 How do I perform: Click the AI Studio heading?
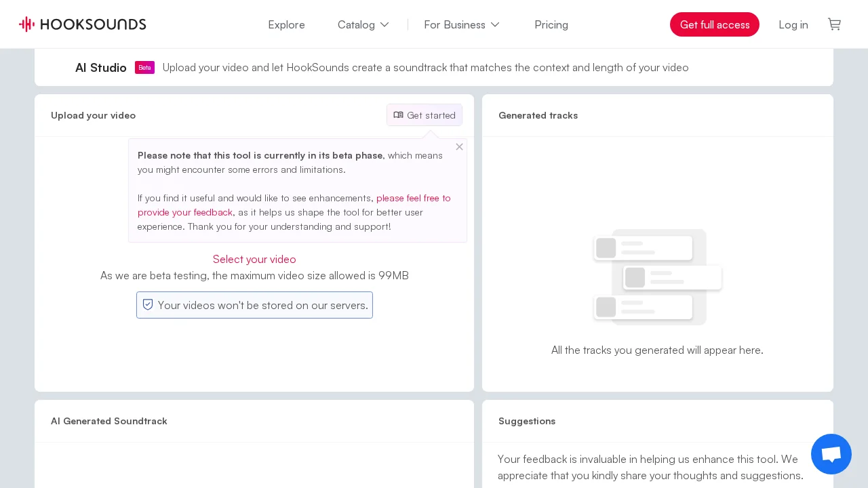(100, 68)
